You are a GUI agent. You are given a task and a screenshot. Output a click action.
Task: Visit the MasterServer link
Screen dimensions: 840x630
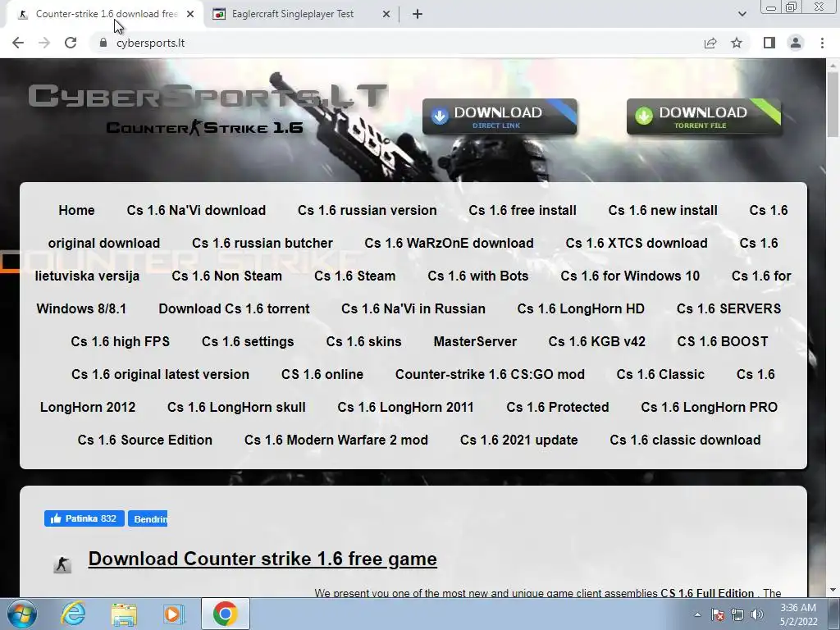click(x=475, y=342)
